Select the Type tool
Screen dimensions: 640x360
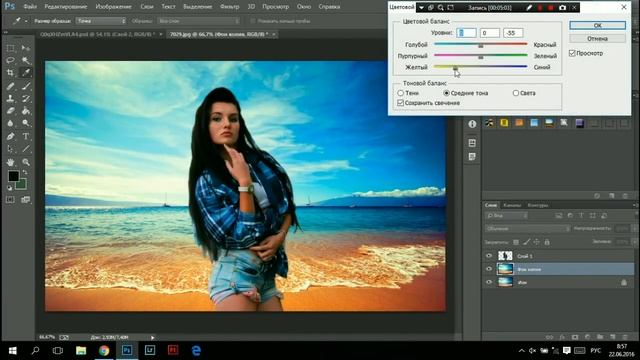[26, 136]
